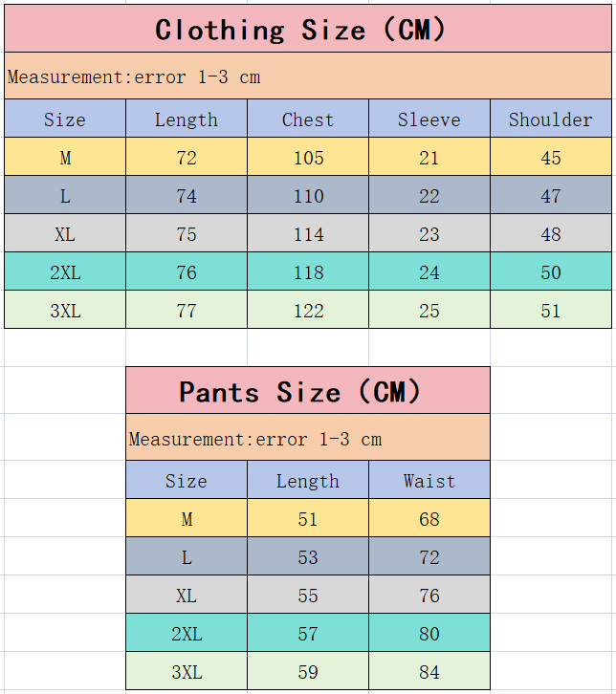
Task: Select the sleeve value 23 cell
Action: [429, 234]
